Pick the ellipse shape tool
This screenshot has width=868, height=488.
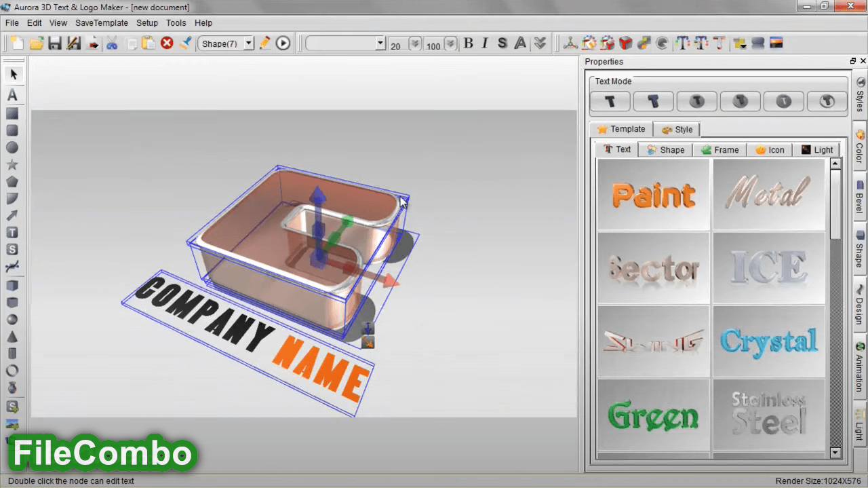tap(13, 147)
